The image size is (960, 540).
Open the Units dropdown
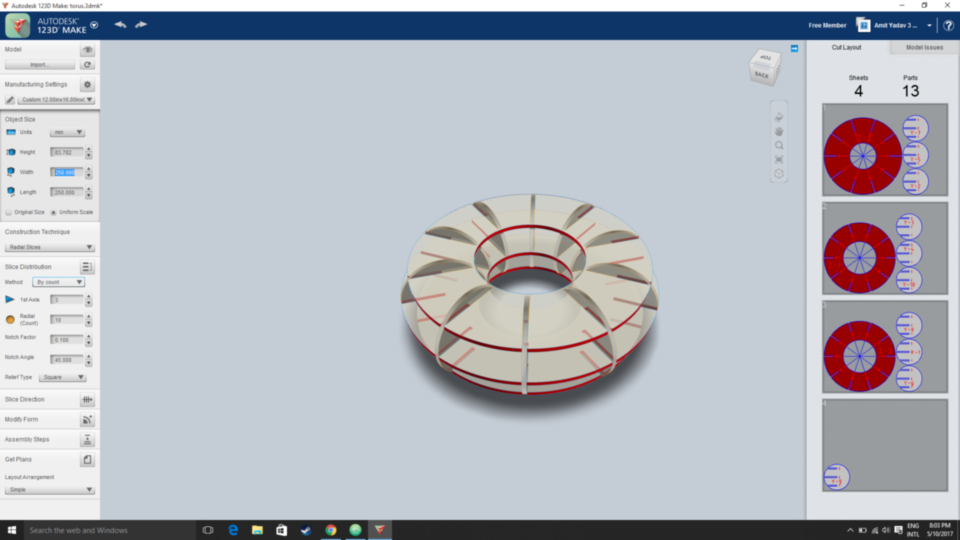tap(67, 132)
